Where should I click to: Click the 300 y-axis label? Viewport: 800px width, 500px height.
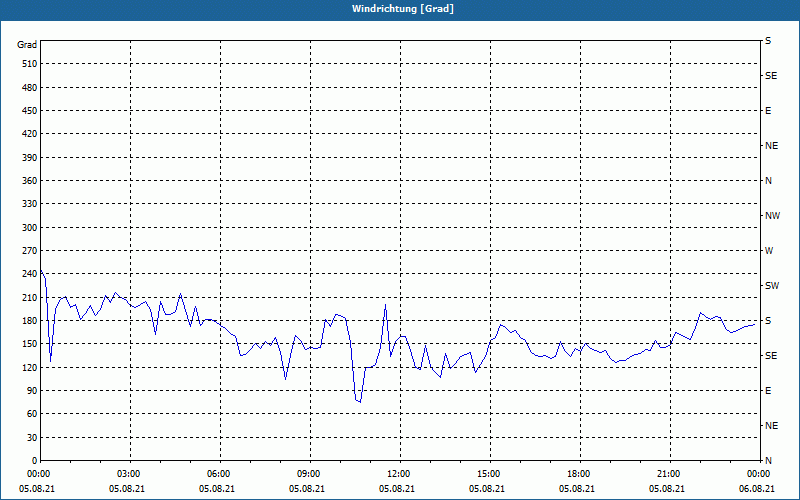[30, 228]
